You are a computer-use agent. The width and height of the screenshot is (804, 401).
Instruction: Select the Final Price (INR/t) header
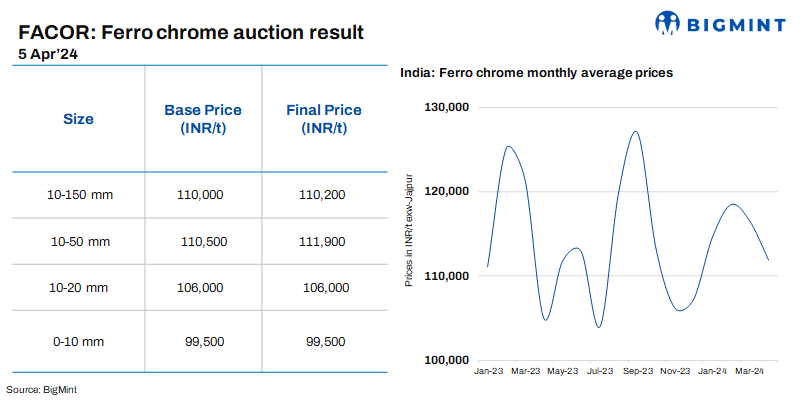pos(323,119)
